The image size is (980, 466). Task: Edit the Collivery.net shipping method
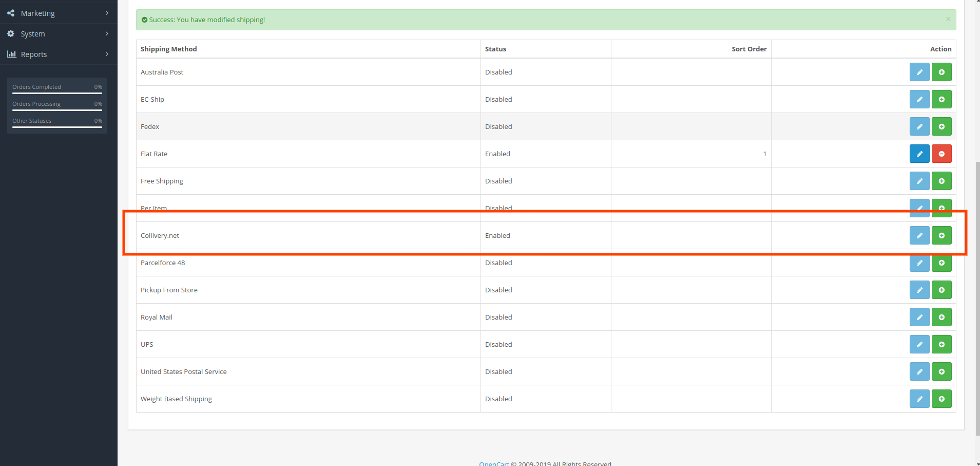(919, 235)
